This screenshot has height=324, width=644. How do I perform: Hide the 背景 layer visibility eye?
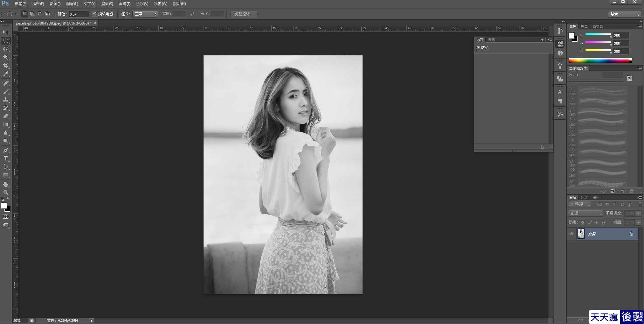571,234
